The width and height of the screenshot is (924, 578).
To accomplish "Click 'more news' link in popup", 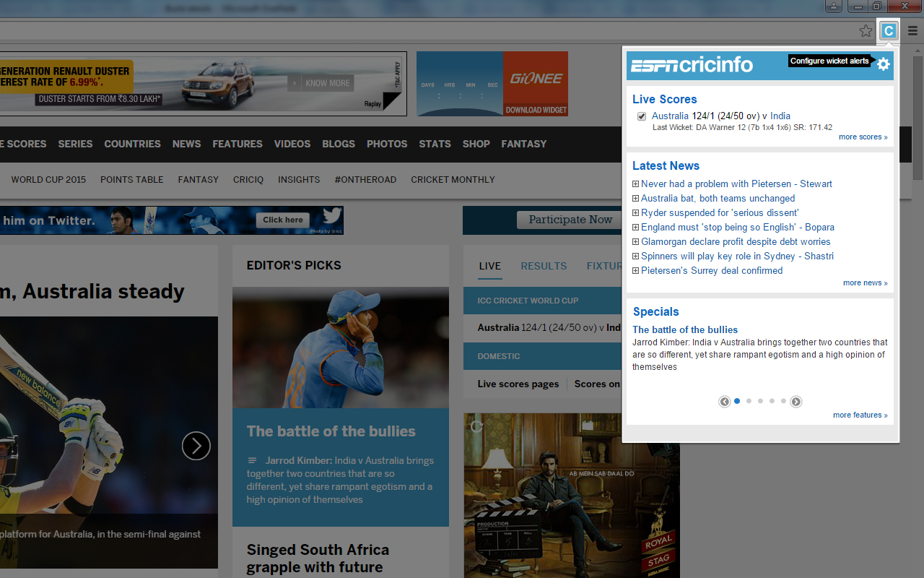I will click(866, 283).
